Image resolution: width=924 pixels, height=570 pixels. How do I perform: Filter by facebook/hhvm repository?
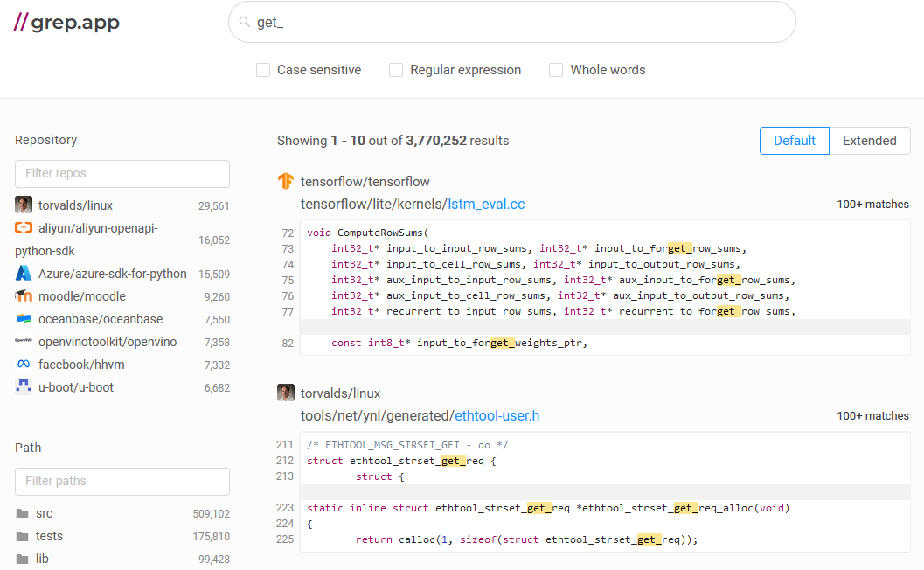click(x=81, y=365)
